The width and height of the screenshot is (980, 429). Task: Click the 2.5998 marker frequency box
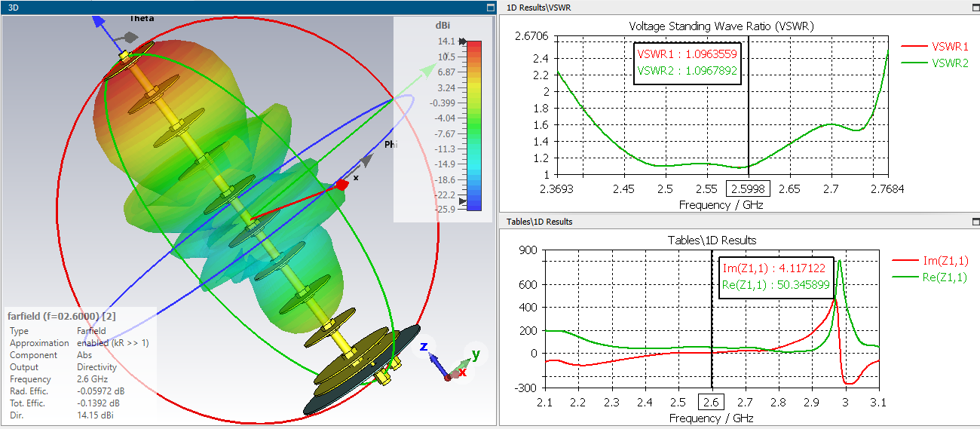pyautogui.click(x=748, y=188)
